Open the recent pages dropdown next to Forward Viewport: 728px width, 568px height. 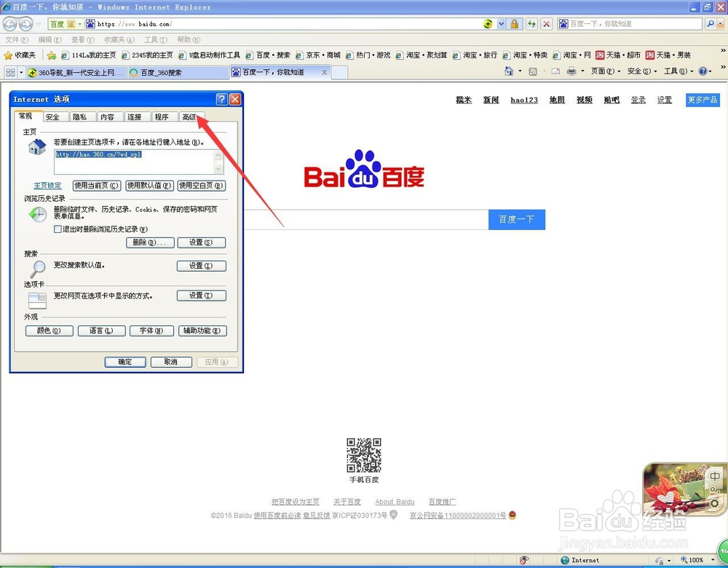39,24
